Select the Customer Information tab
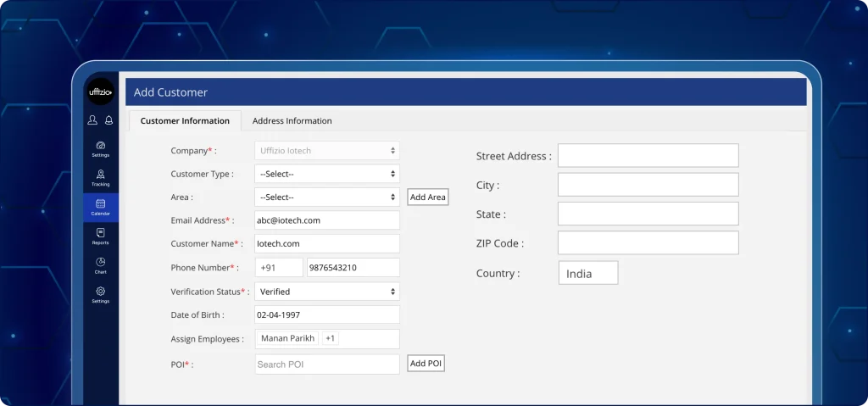The width and height of the screenshot is (868, 406). pos(185,121)
